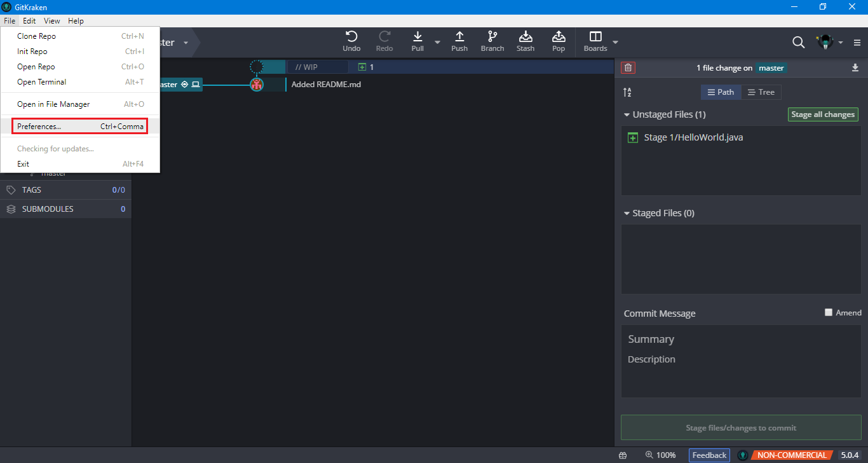The image size is (868, 463).
Task: Select the Stage 1/HelloWorld.java file
Action: pyautogui.click(x=741, y=137)
